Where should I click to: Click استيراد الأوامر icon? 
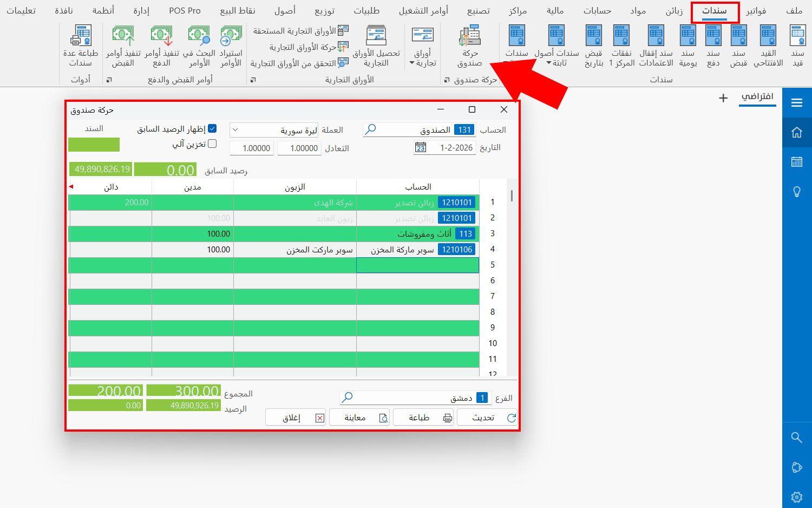click(x=231, y=46)
